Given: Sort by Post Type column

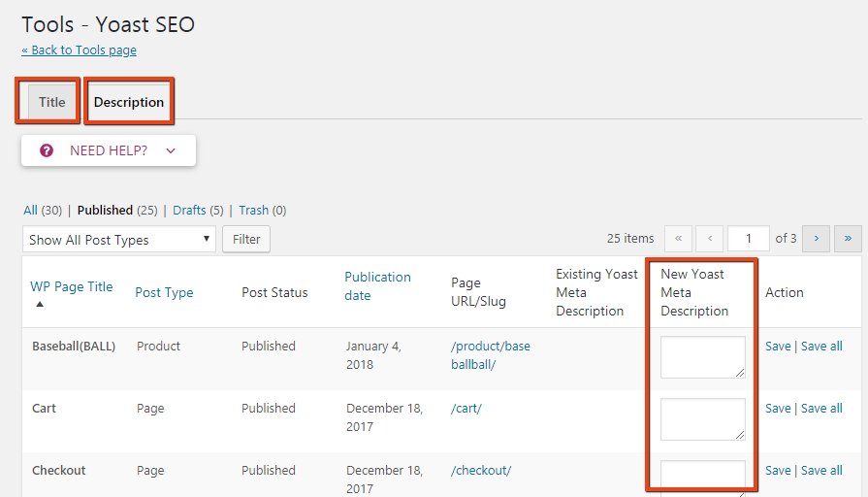Looking at the screenshot, I should 165,292.
